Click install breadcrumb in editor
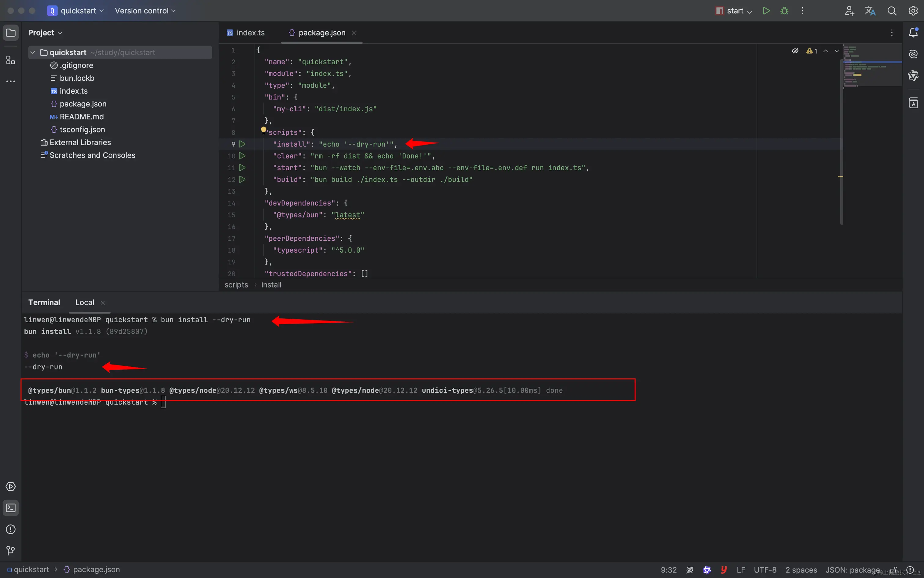 click(271, 285)
